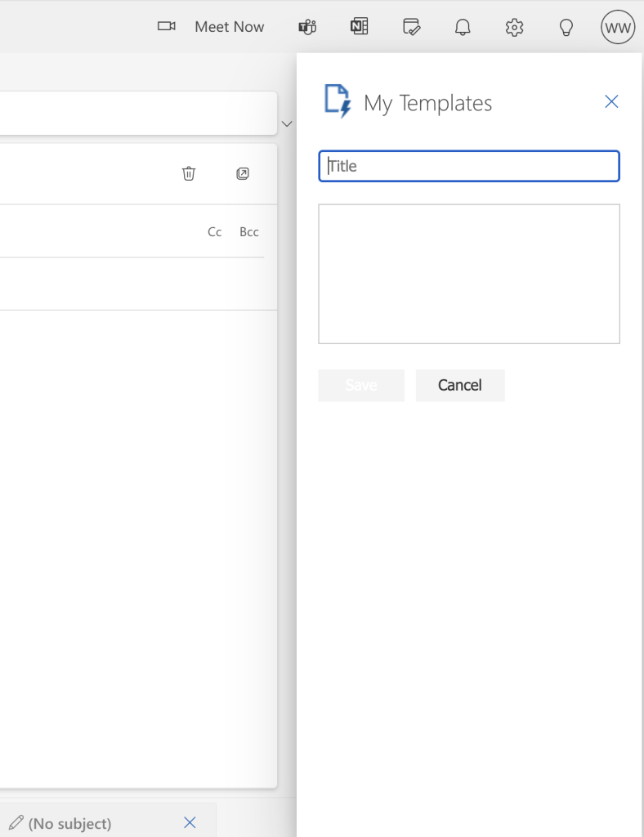Discard the draft with the trash icon
The height and width of the screenshot is (837, 644).
189,173
